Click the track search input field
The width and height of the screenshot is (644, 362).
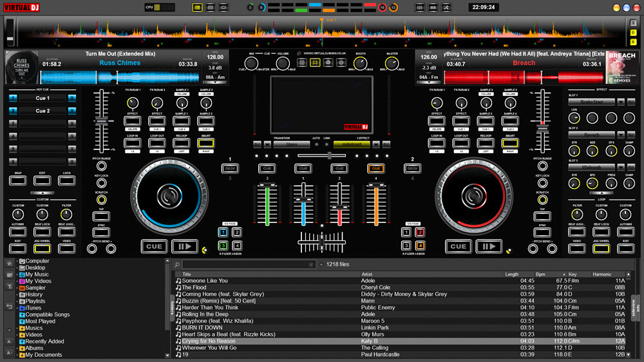tap(248, 265)
